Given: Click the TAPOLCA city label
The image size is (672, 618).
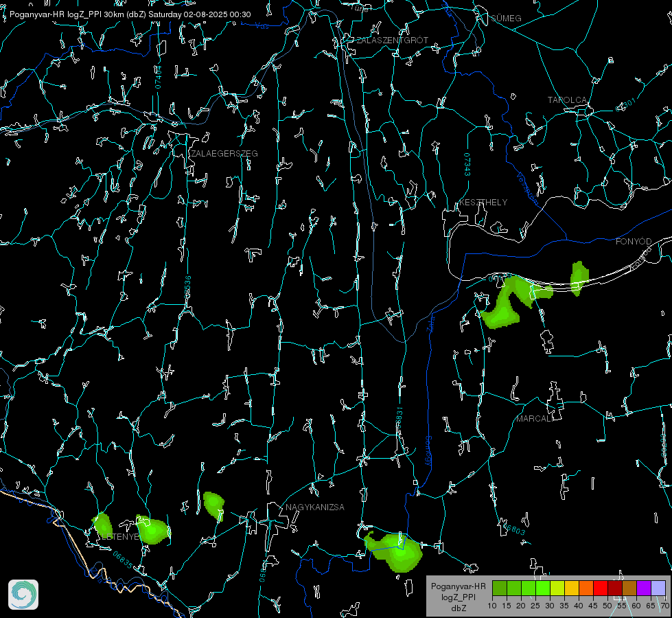Looking at the screenshot, I should pos(567,100).
